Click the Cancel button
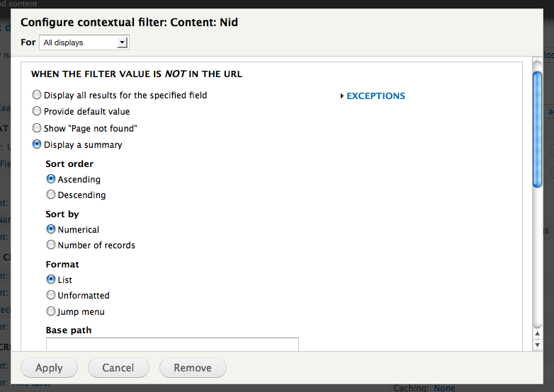The image size is (554, 392). click(118, 368)
